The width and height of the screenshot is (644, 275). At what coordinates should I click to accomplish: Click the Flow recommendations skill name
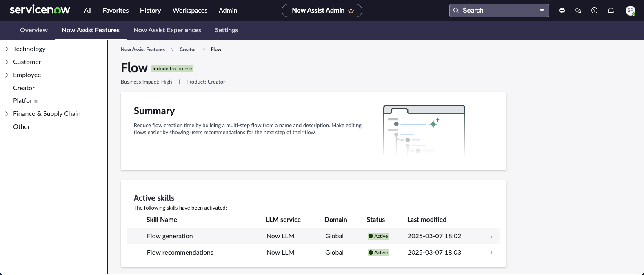coord(180,253)
